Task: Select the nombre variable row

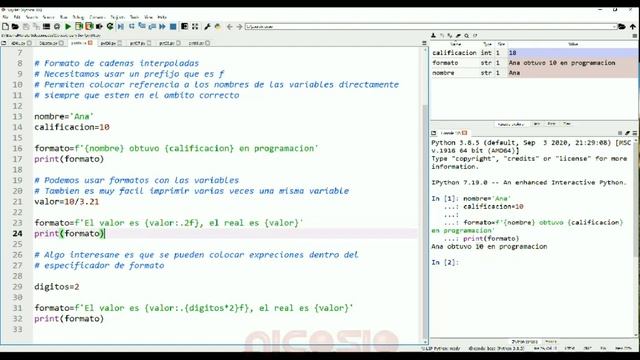Action: (x=534, y=73)
